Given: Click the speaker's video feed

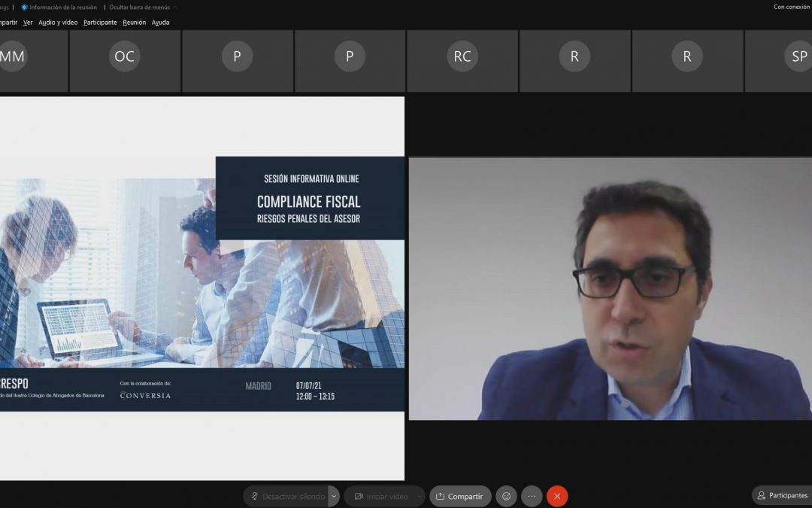Looking at the screenshot, I should [x=611, y=289].
